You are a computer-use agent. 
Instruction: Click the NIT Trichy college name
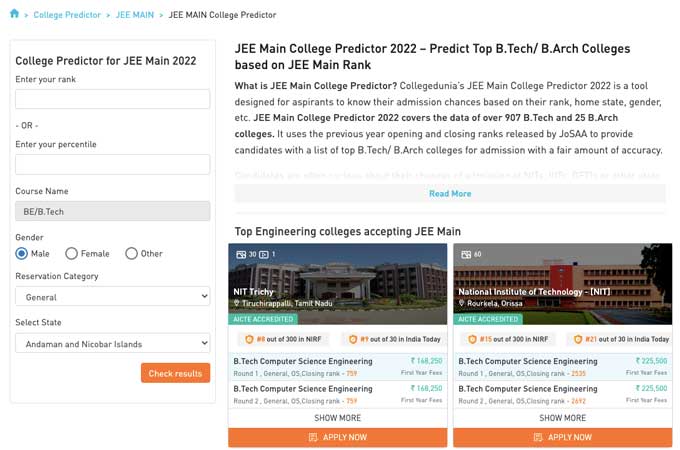[253, 292]
